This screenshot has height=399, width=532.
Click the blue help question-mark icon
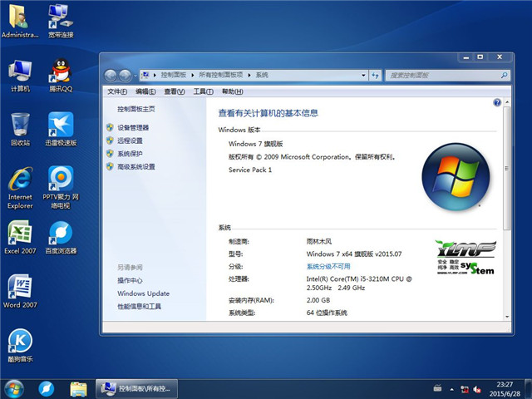click(497, 102)
